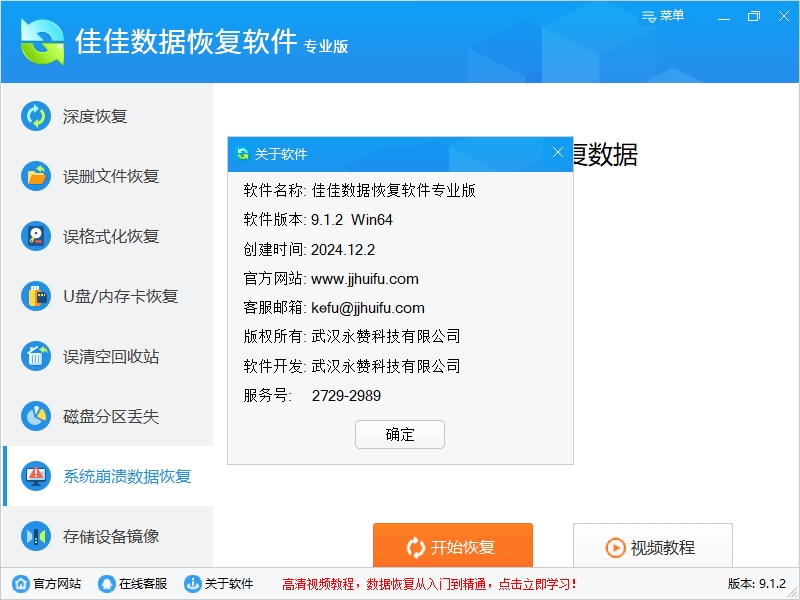Open the 视频教程 button label
800x600 pixels.
662,547
